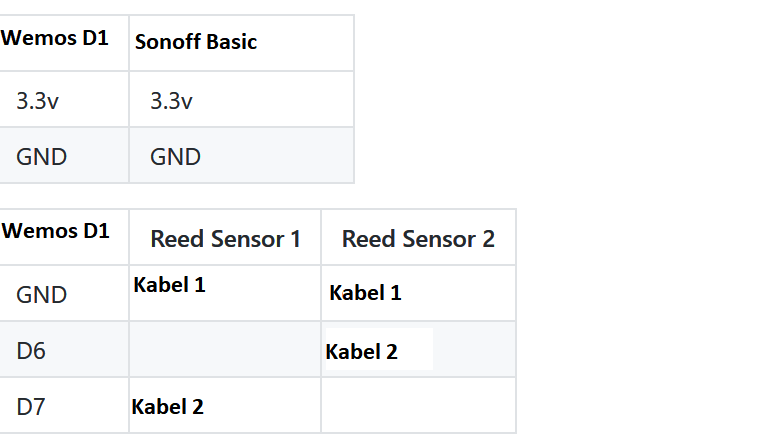
Task: Select the Reed Sensor 2 column header
Action: point(418,239)
